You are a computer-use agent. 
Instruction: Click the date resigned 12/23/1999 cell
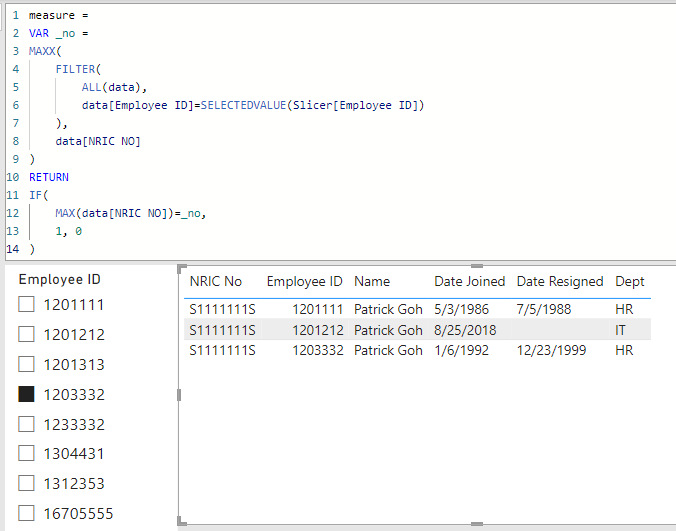[x=551, y=350]
